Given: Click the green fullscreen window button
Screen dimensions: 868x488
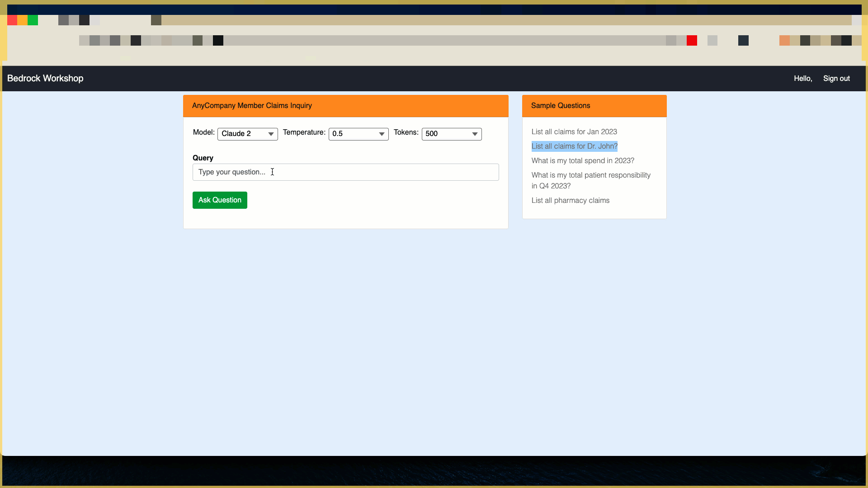Looking at the screenshot, I should [x=33, y=20].
